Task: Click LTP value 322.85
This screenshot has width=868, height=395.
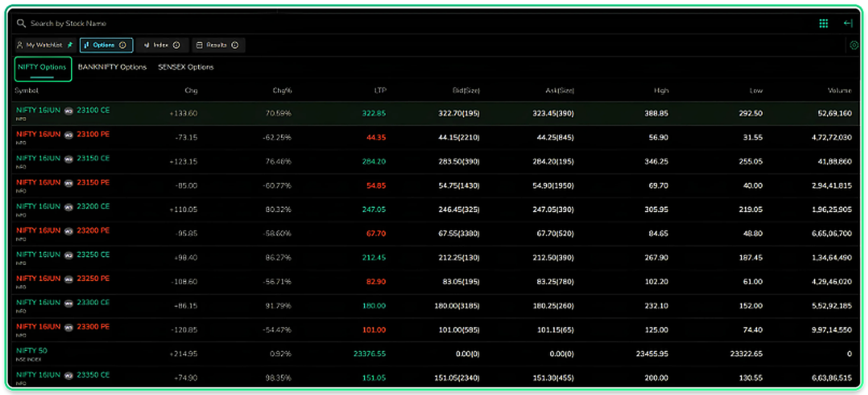Action: pos(374,114)
